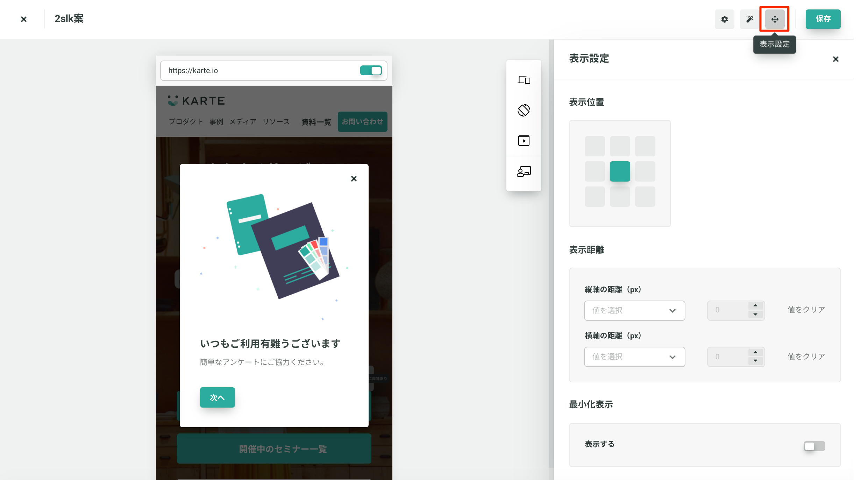Click 資料一覧 in the preview nav
Viewport: 868px width, 480px height.
click(x=316, y=122)
